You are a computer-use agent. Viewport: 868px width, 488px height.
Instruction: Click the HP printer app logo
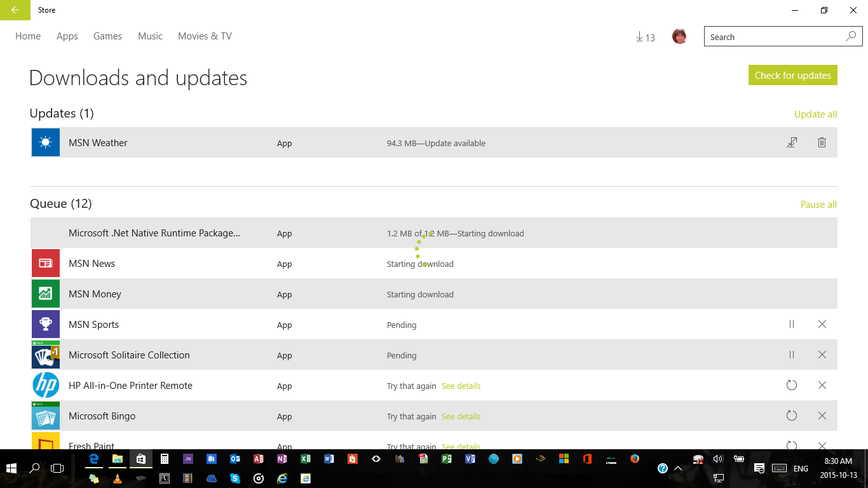(x=46, y=385)
